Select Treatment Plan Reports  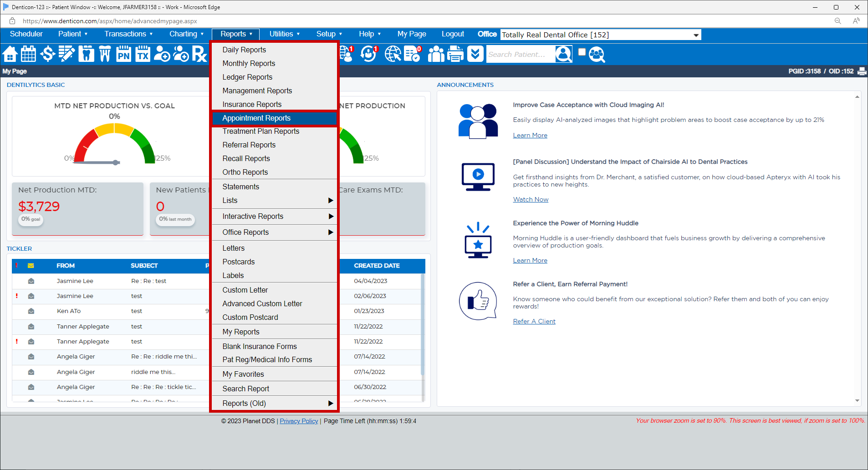pos(275,131)
